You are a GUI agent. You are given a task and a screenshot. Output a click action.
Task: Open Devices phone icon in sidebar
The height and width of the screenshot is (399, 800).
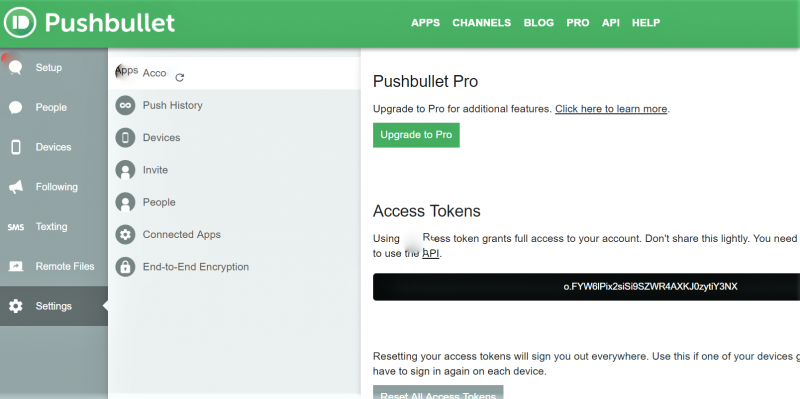tap(16, 147)
